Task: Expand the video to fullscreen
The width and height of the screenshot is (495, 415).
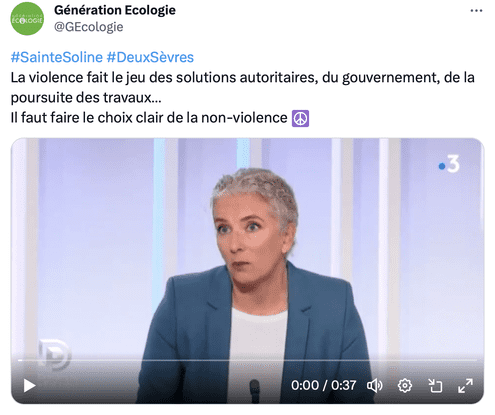Action: [465, 386]
